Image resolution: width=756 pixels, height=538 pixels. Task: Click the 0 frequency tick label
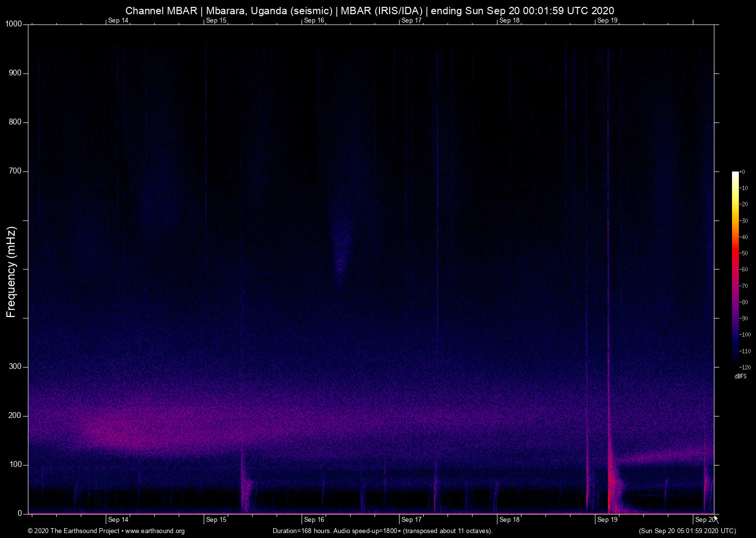coord(20,514)
